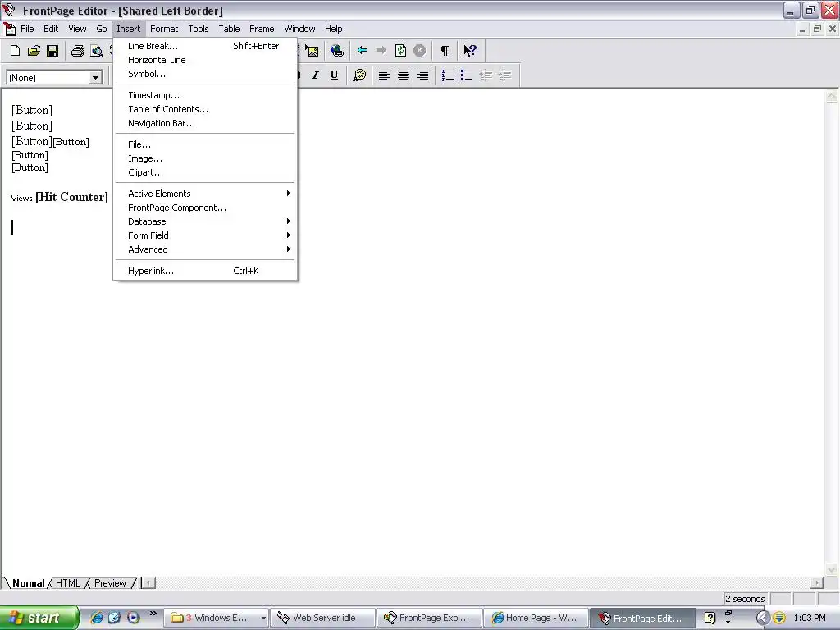Open the Windows Start menu

pos(39,619)
